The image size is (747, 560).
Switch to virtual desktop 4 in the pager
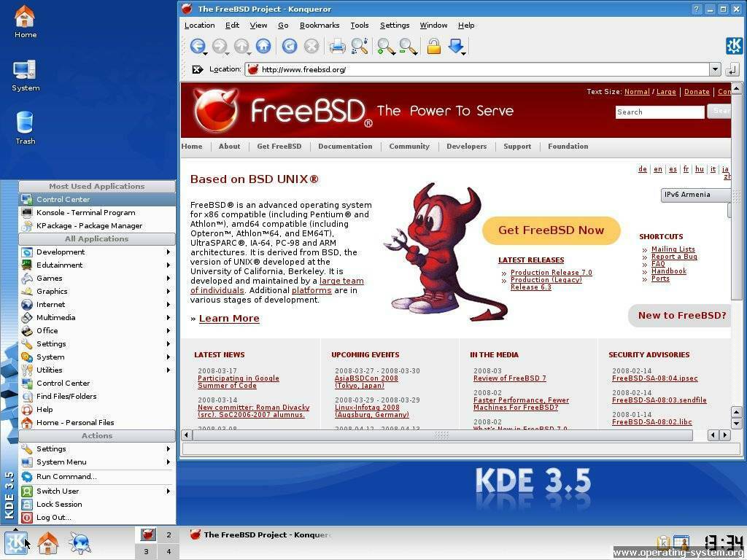tap(169, 552)
